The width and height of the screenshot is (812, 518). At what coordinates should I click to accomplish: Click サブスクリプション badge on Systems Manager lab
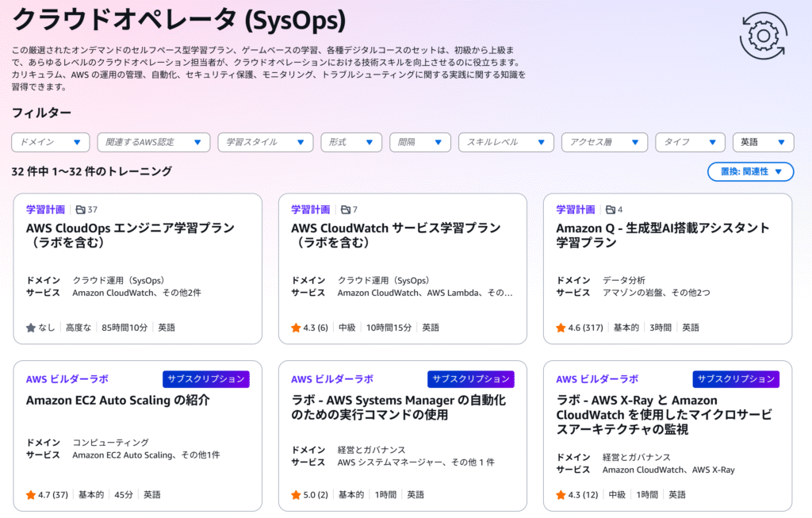(x=471, y=379)
